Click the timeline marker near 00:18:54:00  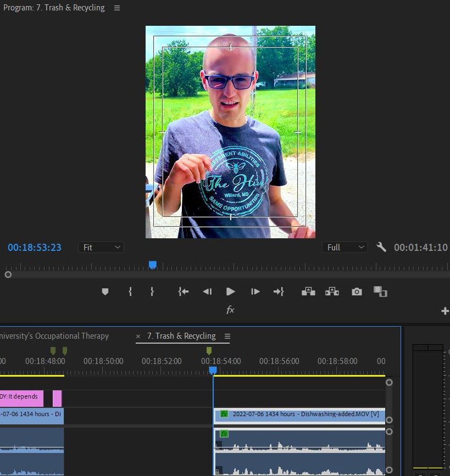(209, 351)
